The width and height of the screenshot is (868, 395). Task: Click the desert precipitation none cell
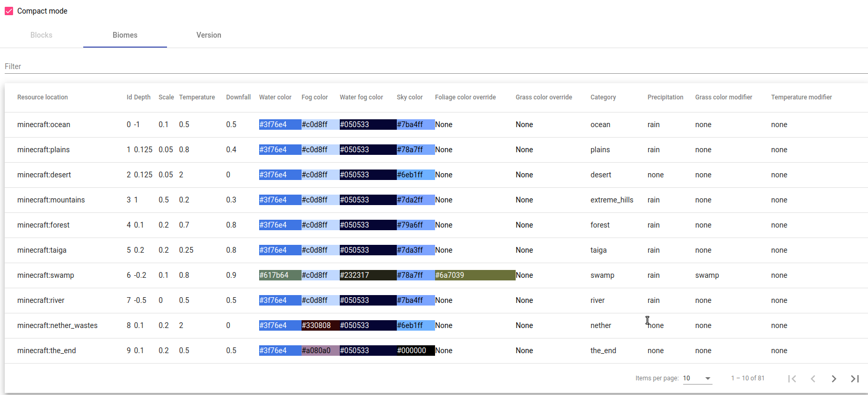(x=655, y=175)
